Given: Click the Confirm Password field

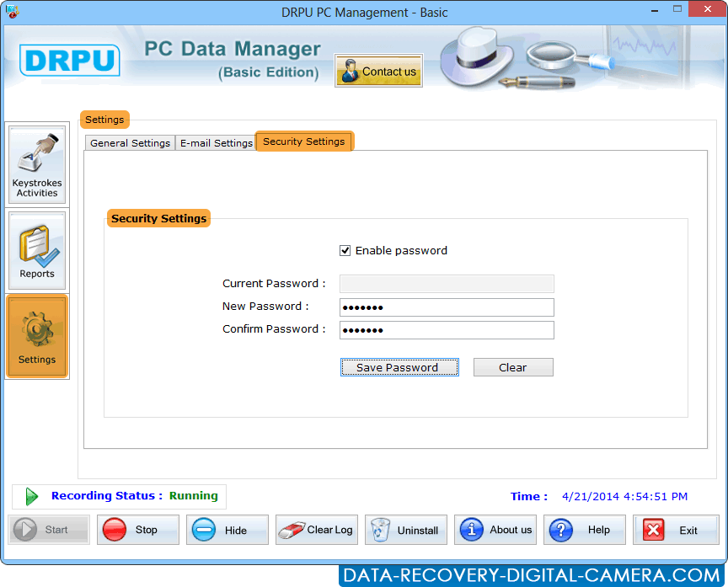Looking at the screenshot, I should click(x=447, y=330).
